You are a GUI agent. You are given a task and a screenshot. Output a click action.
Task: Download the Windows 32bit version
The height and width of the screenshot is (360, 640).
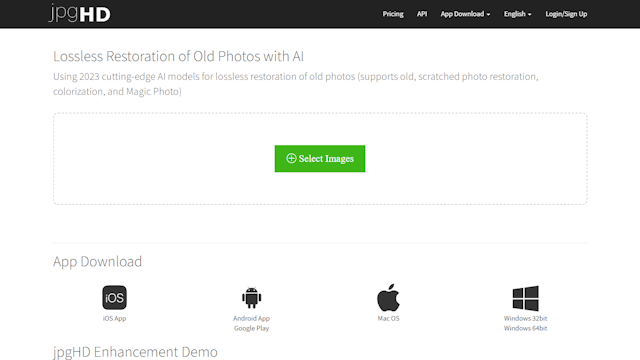[525, 318]
